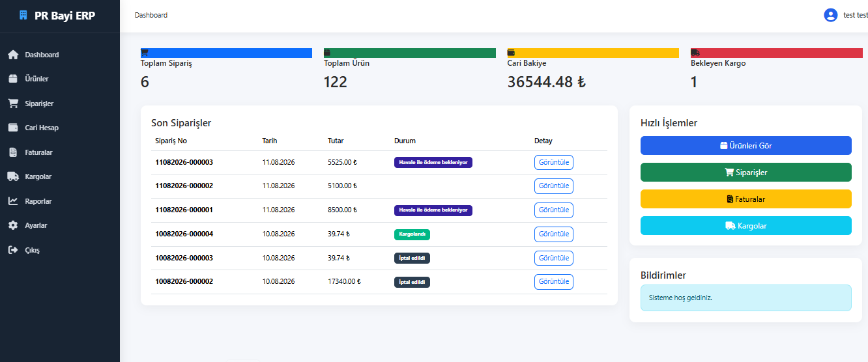Click the cart icon on Toplam Sipariş card
This screenshot has width=868, height=362.
(x=145, y=52)
